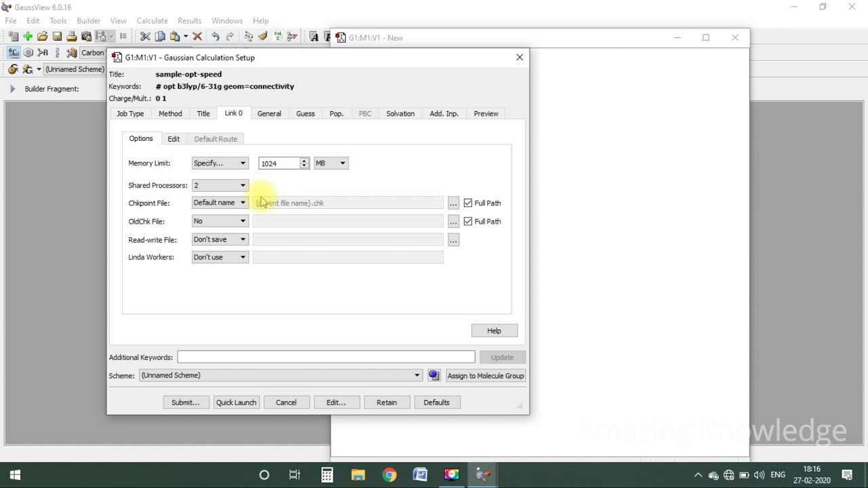The width and height of the screenshot is (868, 488).
Task: Open Chkpoint File Default name dropdown
Action: click(x=220, y=203)
